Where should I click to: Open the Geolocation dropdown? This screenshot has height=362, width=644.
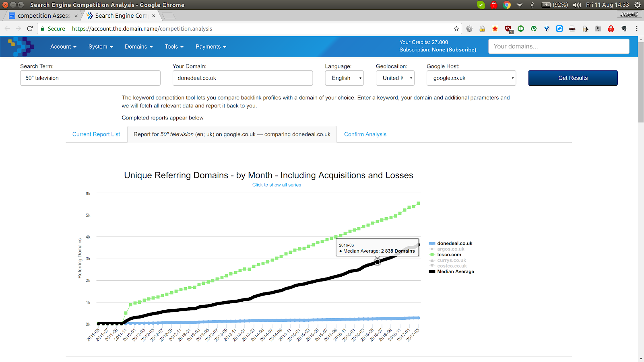point(395,78)
